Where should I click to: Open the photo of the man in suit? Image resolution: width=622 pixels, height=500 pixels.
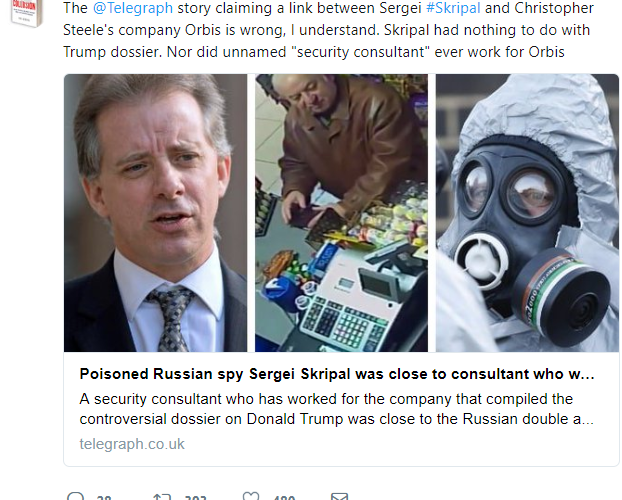click(x=155, y=212)
